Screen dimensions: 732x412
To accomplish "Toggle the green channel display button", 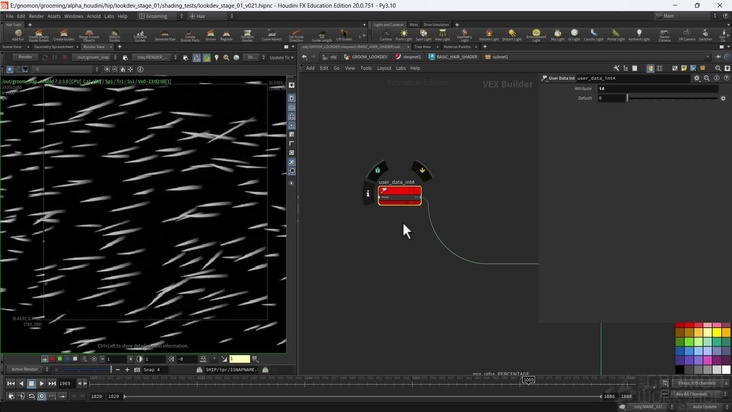I will point(60,359).
